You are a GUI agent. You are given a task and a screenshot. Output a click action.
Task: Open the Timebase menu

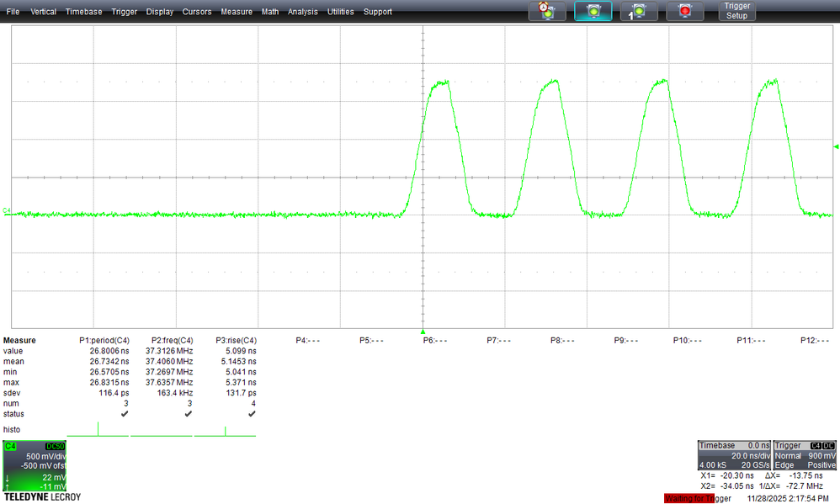pos(83,11)
